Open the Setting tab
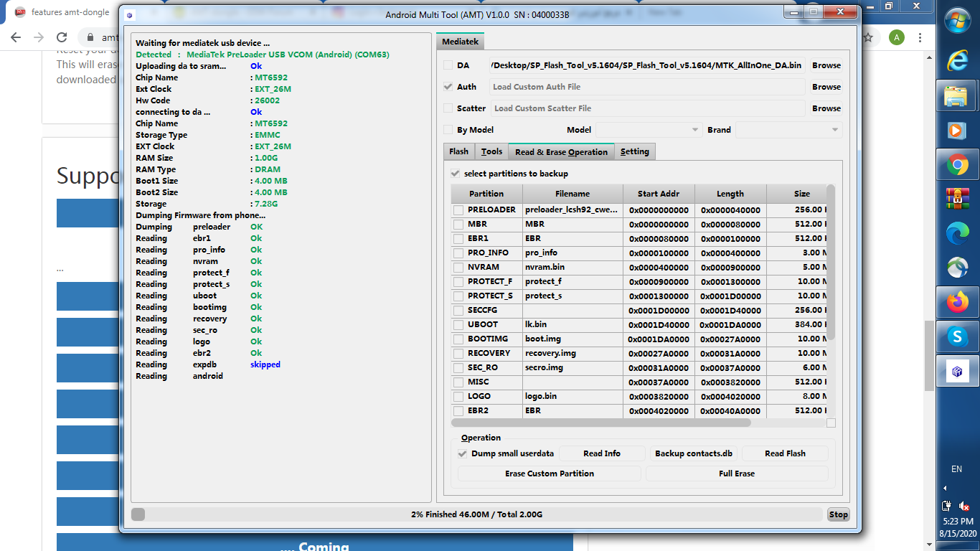 pyautogui.click(x=635, y=152)
